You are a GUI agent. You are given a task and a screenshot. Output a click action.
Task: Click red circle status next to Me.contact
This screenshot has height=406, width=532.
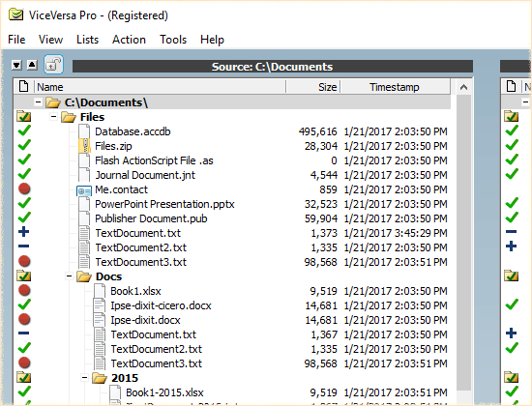tap(24, 188)
